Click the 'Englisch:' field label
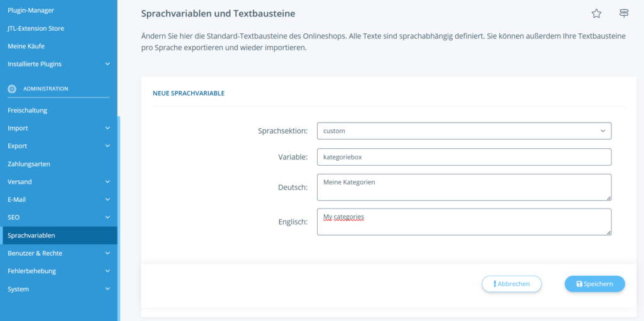The width and height of the screenshot is (644, 321). (293, 222)
